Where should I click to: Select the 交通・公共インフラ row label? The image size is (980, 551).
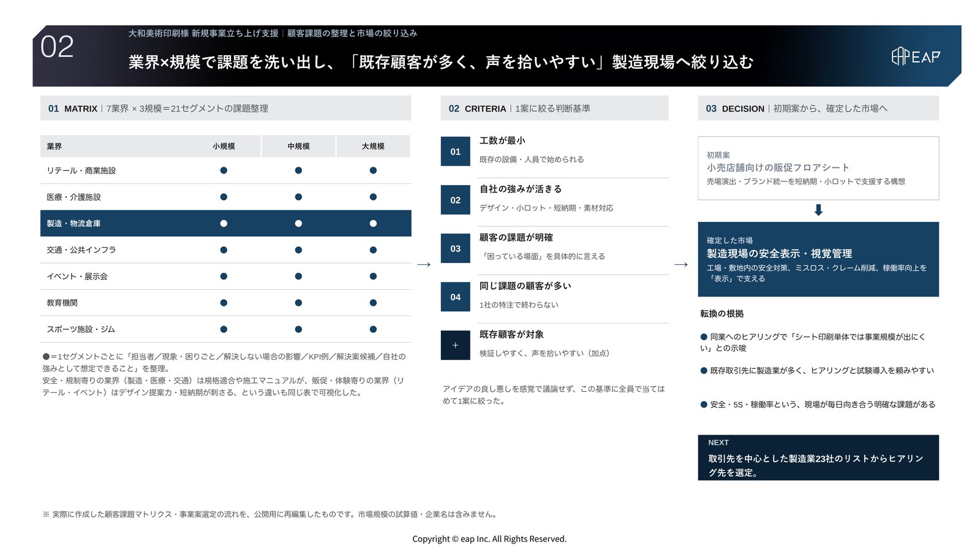point(81,249)
